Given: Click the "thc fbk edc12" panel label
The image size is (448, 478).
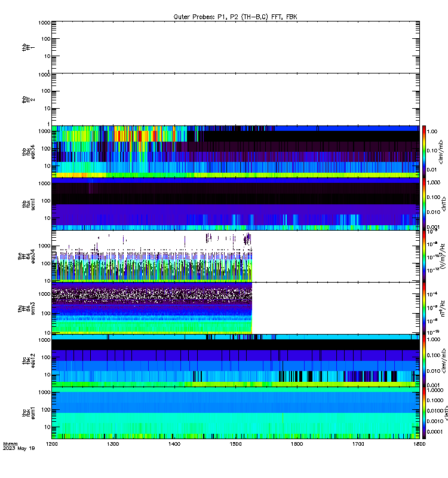Looking at the screenshot, I should coord(28,360).
